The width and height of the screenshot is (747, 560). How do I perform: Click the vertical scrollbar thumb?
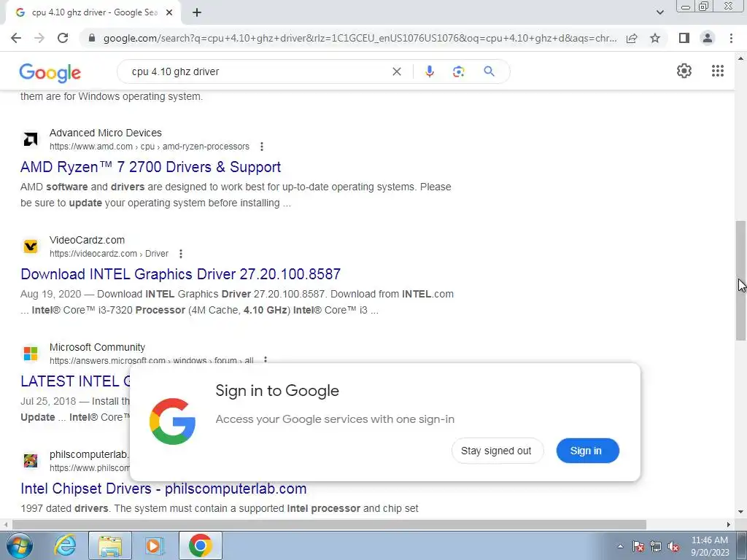(740, 281)
